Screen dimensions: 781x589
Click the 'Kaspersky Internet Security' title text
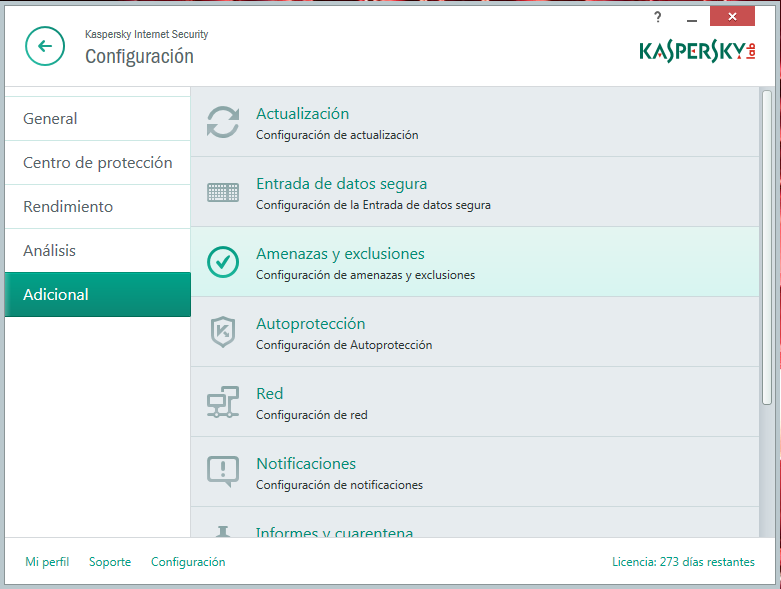click(x=146, y=34)
